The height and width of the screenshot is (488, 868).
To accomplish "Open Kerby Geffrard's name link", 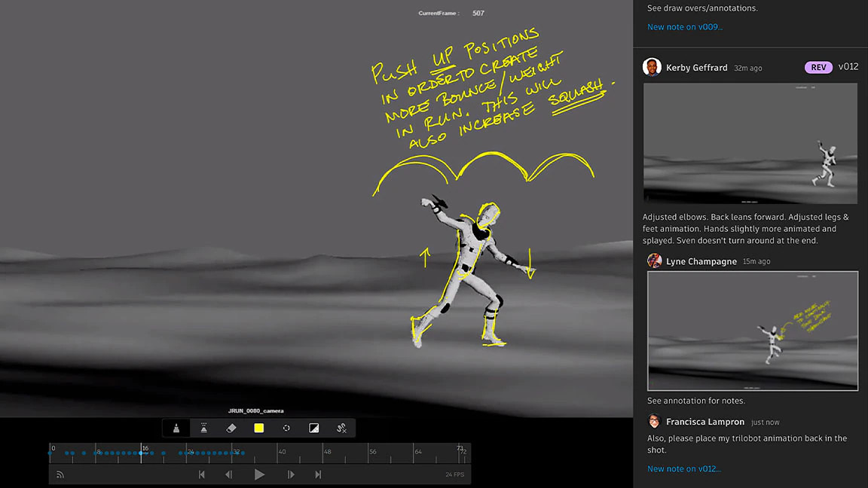I will (696, 68).
